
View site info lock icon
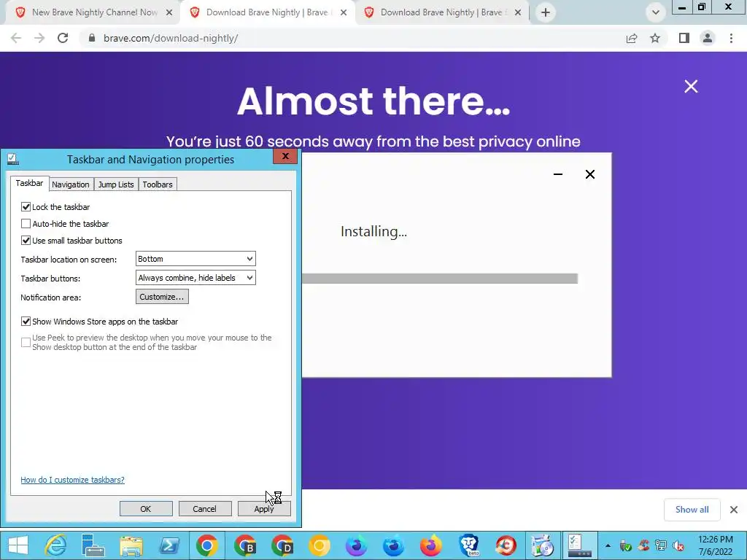click(x=92, y=38)
